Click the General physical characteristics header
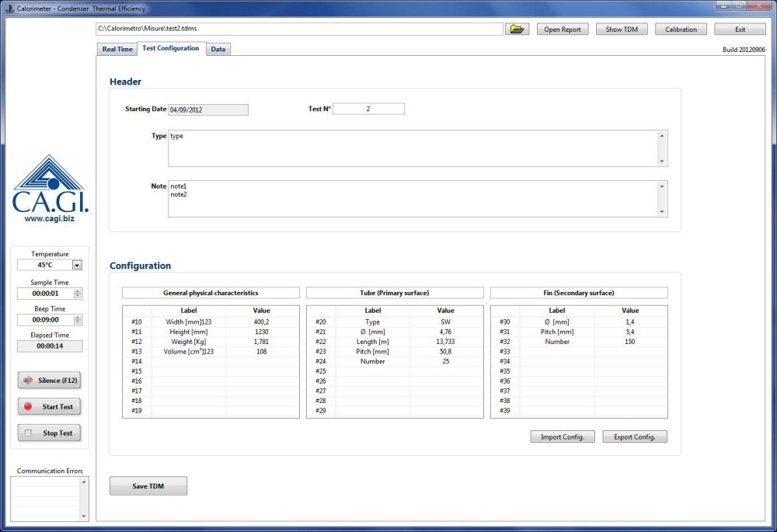Image resolution: width=777 pixels, height=532 pixels. point(211,293)
